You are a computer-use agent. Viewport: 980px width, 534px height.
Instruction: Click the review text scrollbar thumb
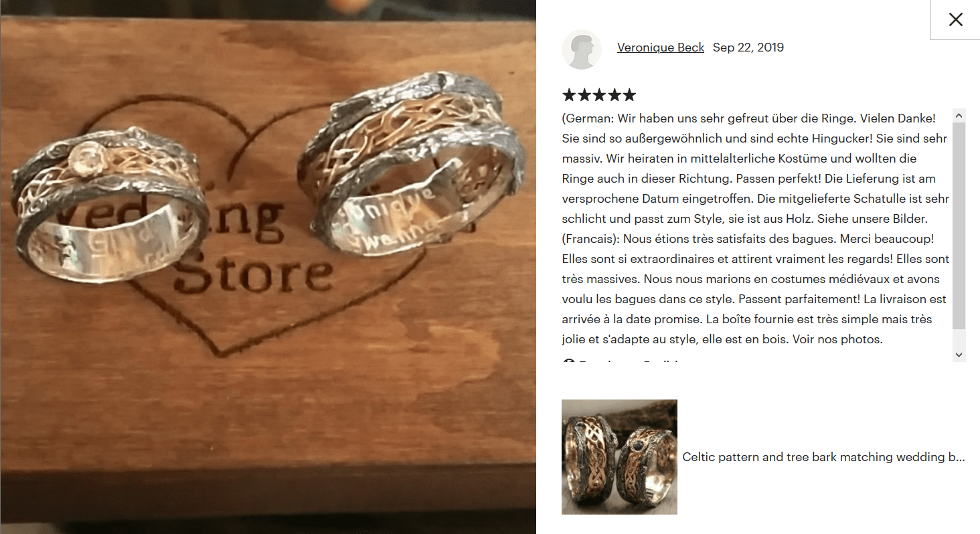(x=959, y=226)
